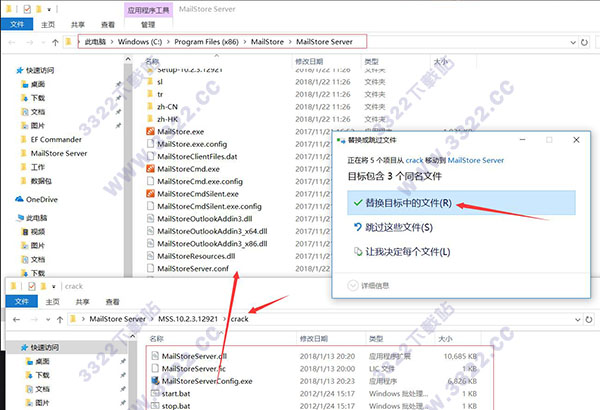600x410 pixels.
Task: Select OneDrive in navigation pane
Action: (41, 199)
